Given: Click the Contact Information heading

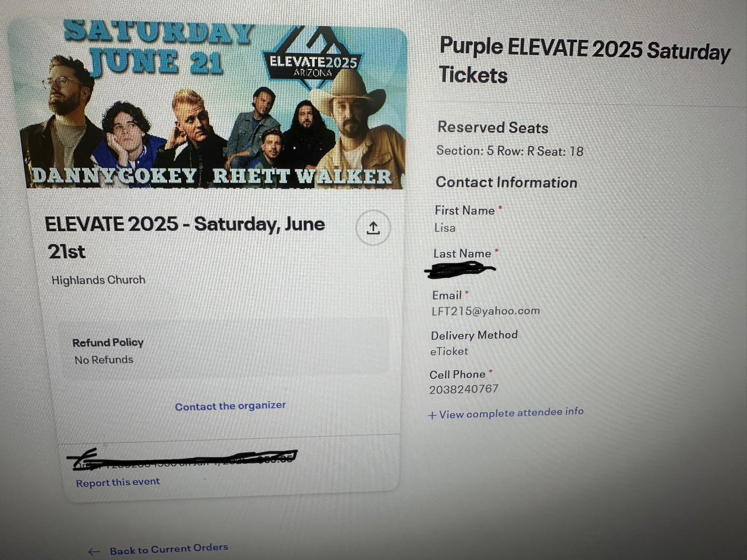Looking at the screenshot, I should click(506, 182).
